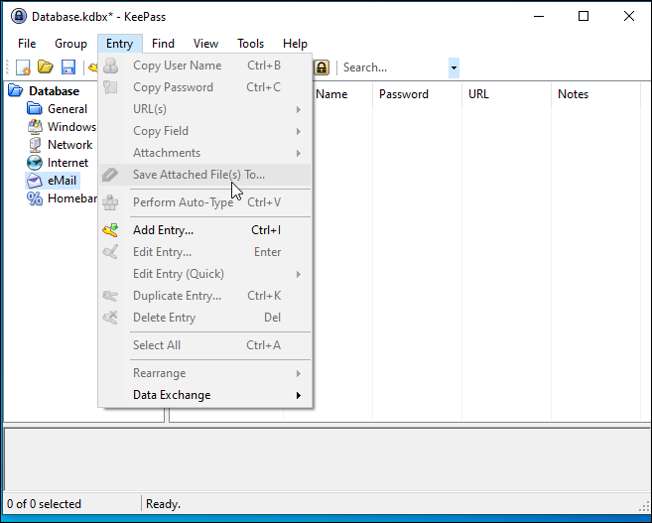Open the View menu

click(205, 43)
